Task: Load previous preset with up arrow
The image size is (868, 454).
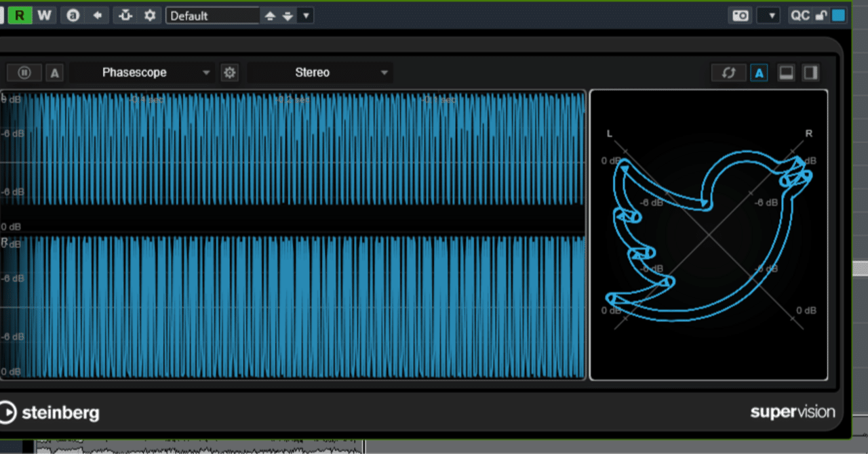Action: 270,16
